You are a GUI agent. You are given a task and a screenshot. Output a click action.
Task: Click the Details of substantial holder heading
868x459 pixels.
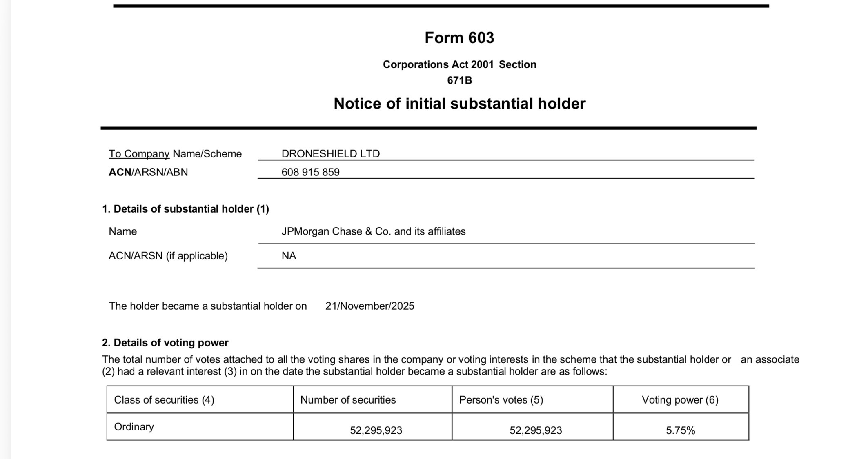coord(185,209)
